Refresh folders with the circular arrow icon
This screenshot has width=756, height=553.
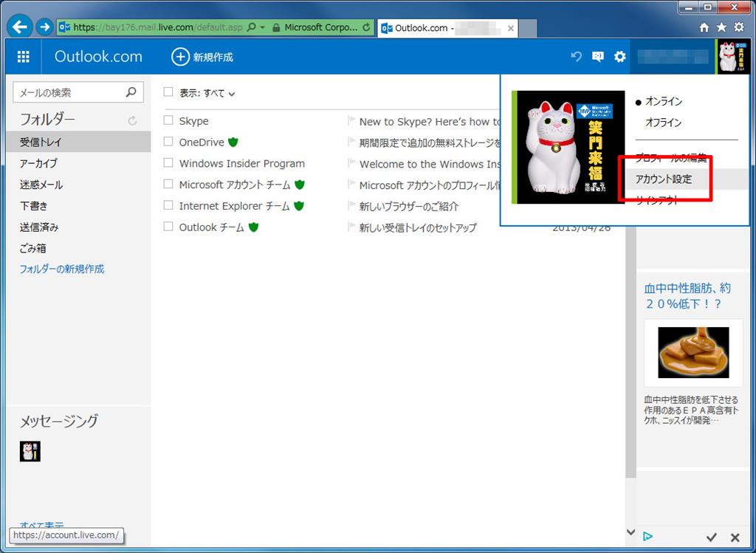point(132,120)
